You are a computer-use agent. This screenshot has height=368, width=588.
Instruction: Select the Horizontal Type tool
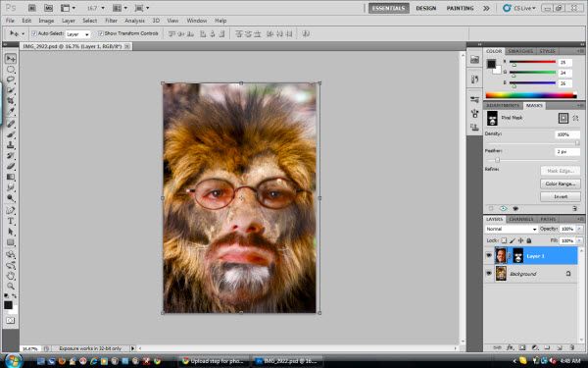pyautogui.click(x=11, y=221)
